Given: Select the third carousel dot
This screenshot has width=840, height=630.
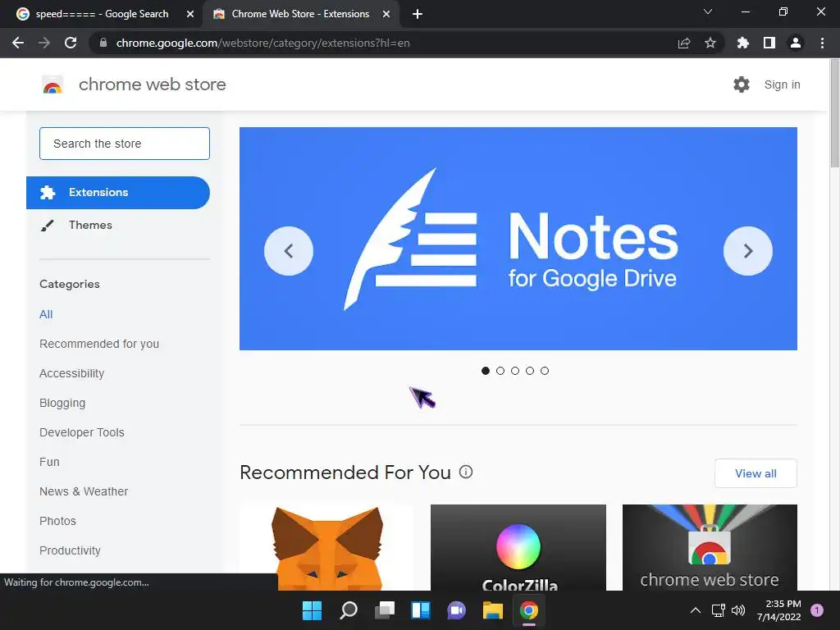Looking at the screenshot, I should (515, 371).
